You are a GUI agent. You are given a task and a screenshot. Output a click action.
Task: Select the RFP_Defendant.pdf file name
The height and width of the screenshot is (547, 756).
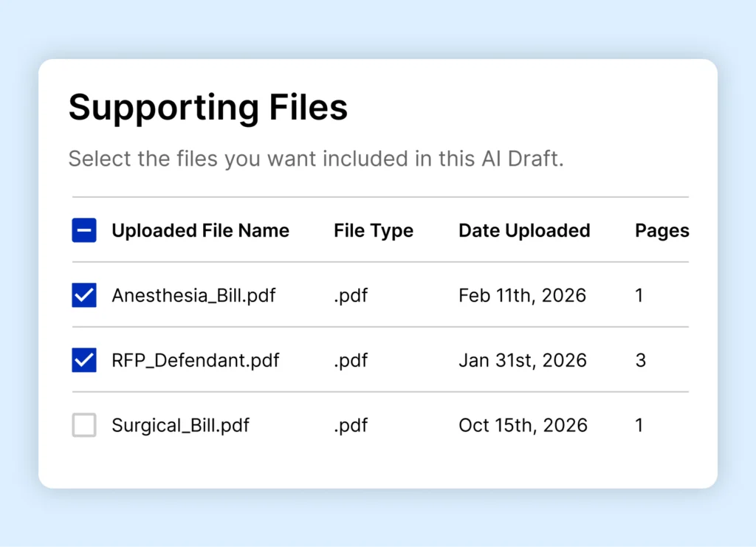tap(196, 361)
